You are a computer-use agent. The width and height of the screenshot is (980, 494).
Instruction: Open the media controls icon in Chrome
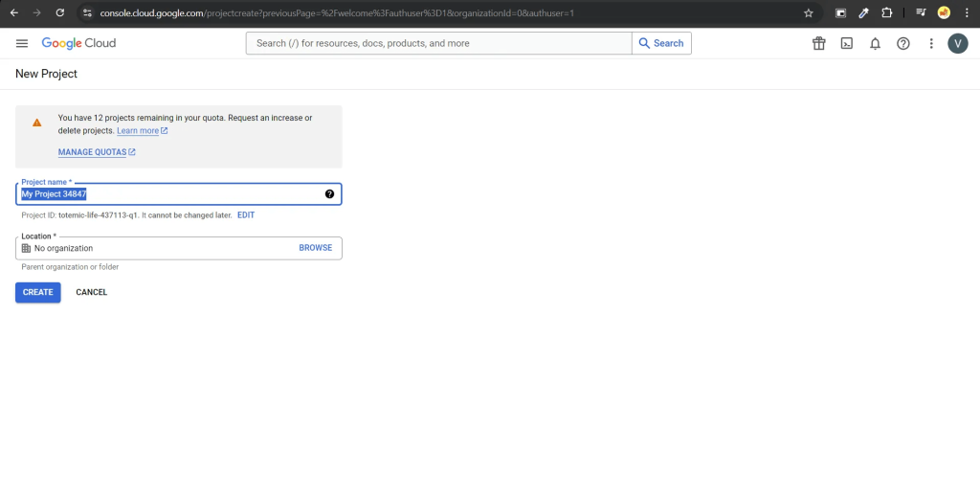[x=921, y=13]
